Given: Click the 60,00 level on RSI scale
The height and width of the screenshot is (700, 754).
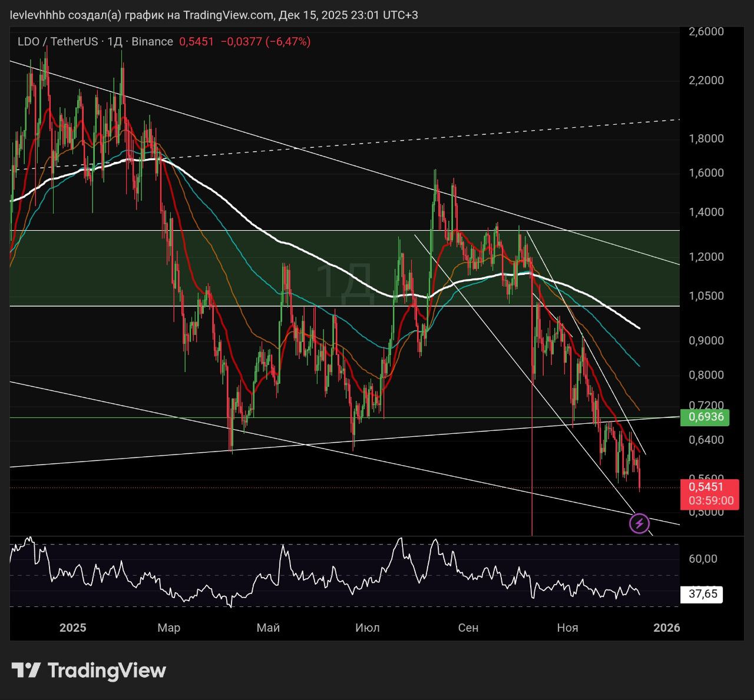Looking at the screenshot, I should [703, 559].
